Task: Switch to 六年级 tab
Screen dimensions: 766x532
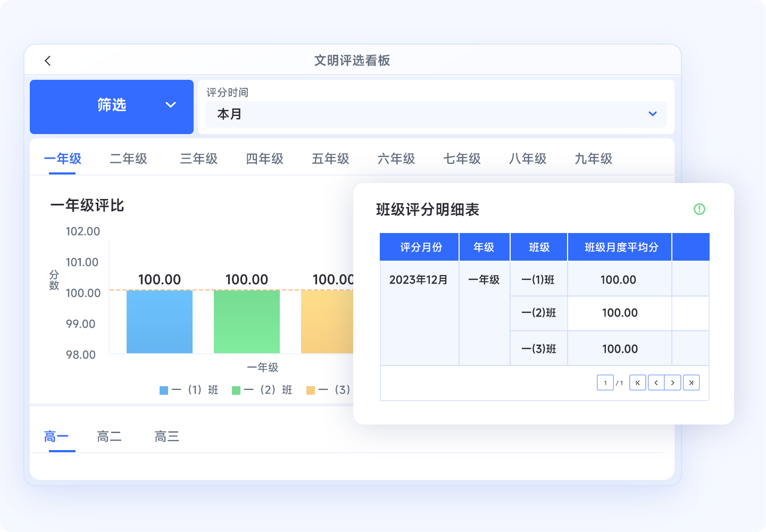Action: pos(396,159)
